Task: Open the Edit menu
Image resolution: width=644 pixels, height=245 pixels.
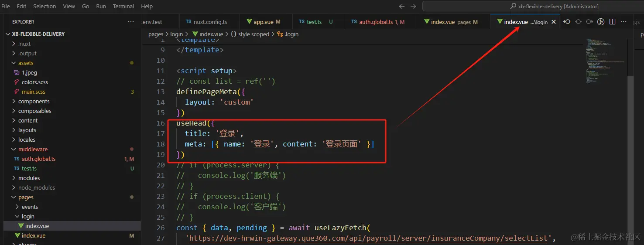Action: pos(21,7)
